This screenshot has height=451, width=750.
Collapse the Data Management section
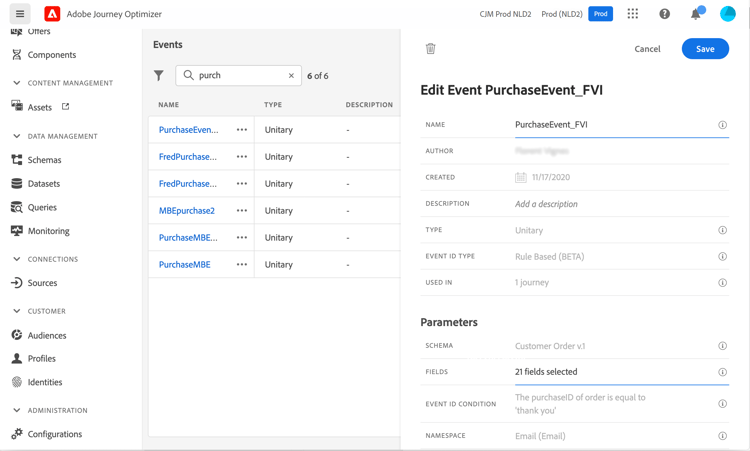coord(17,136)
